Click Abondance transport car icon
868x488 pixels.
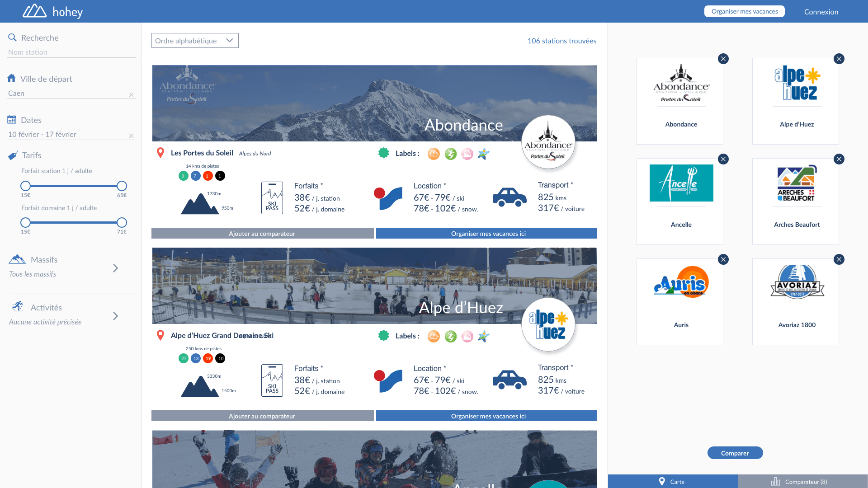click(x=510, y=197)
